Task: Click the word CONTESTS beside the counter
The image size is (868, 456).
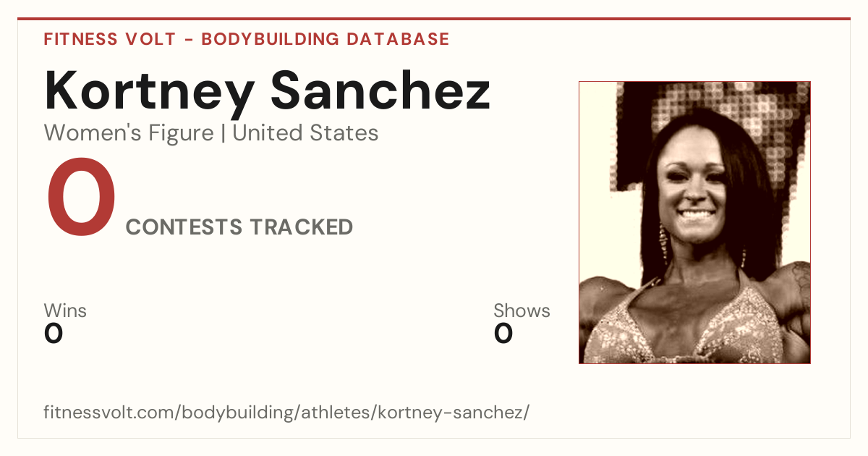Action: tap(184, 227)
